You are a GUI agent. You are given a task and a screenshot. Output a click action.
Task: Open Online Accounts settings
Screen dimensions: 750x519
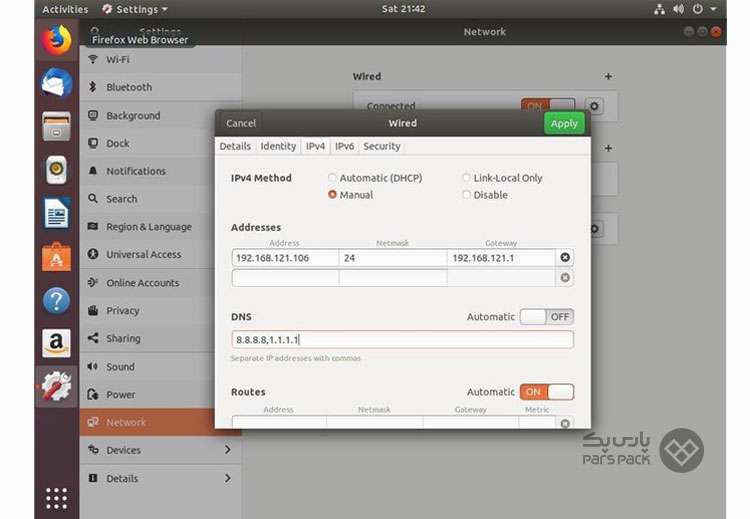[160, 283]
